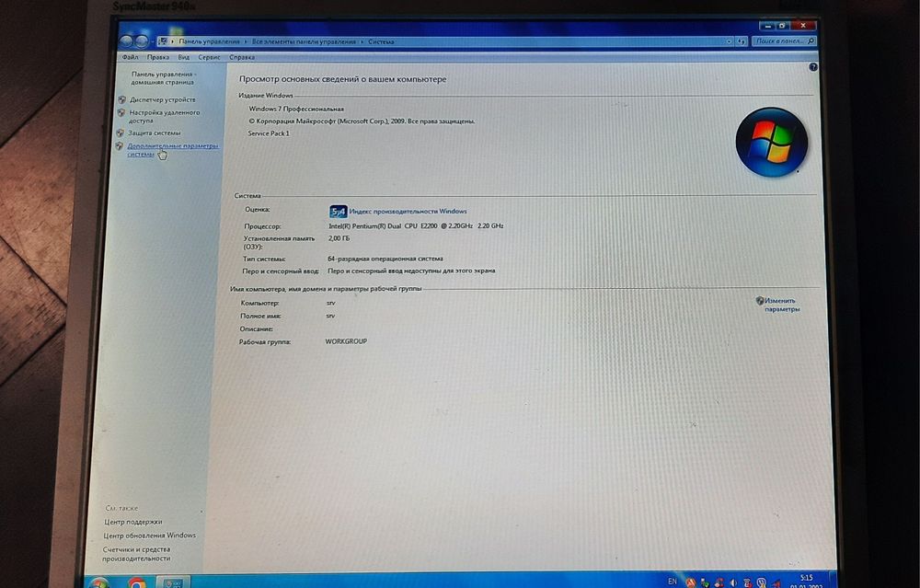Click the heading Просмотр основных сведений о вашем компьютере
Viewport: 920px width, 588px height.
342,79
